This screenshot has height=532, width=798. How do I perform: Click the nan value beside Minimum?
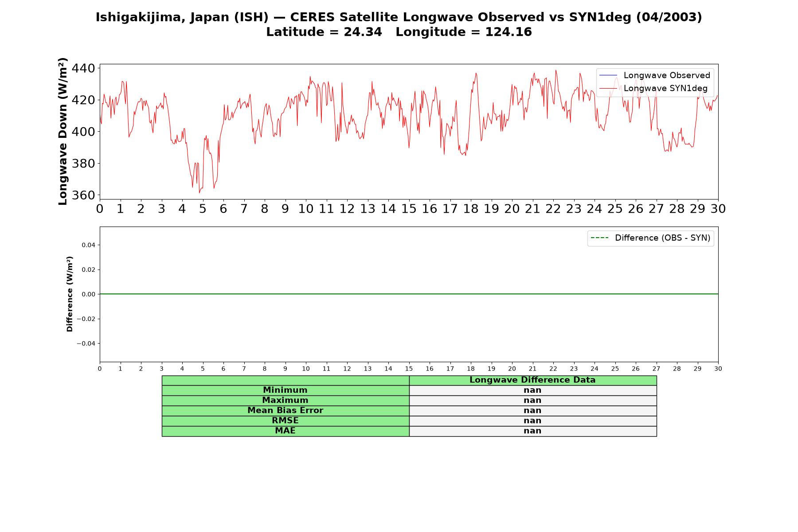[532, 390]
